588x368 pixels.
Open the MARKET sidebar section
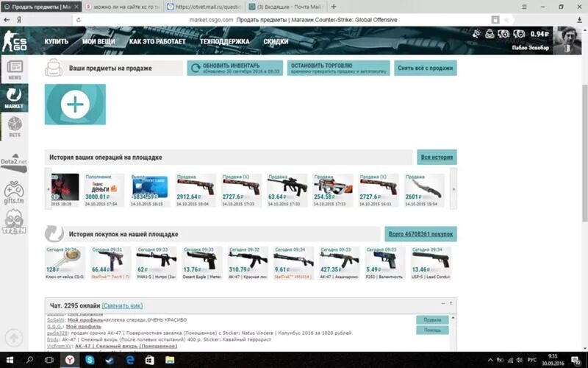coord(14,98)
